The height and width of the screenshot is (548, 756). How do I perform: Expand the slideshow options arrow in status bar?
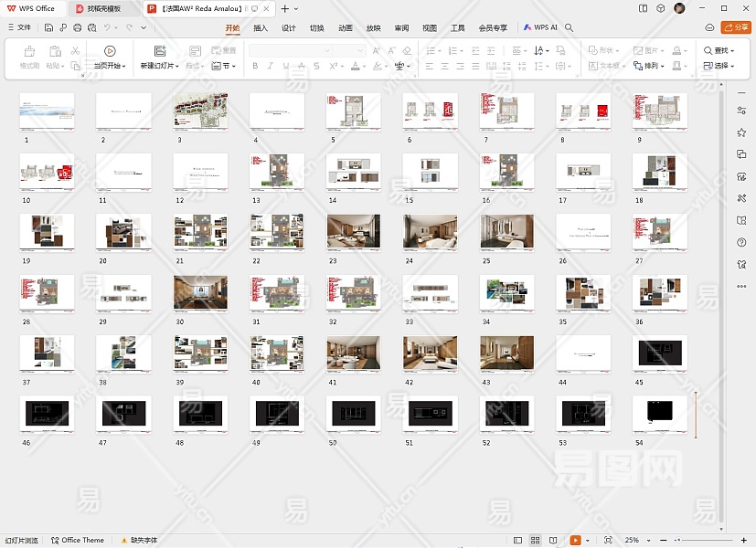pyautogui.click(x=588, y=541)
